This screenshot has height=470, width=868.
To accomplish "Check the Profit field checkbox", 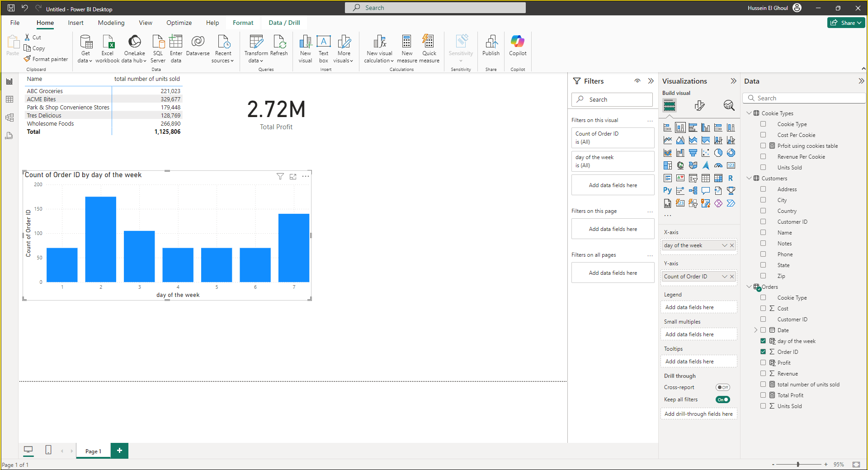I will coord(763,363).
